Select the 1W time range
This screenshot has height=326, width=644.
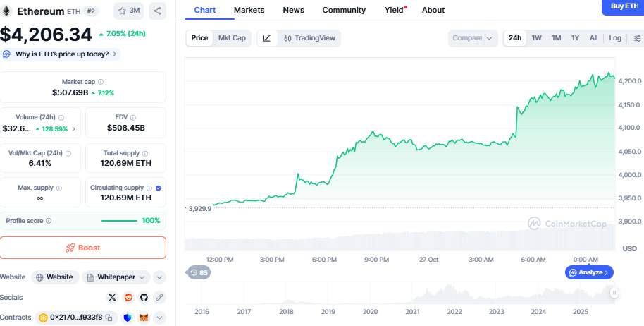click(537, 38)
